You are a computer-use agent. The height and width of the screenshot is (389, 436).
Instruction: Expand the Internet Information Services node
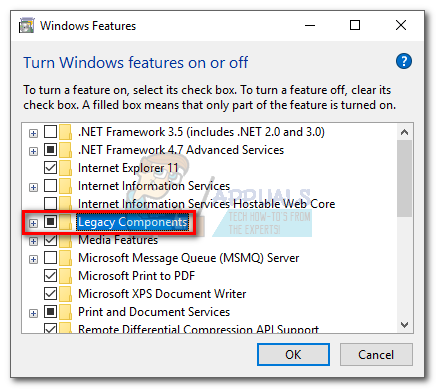click(x=33, y=187)
